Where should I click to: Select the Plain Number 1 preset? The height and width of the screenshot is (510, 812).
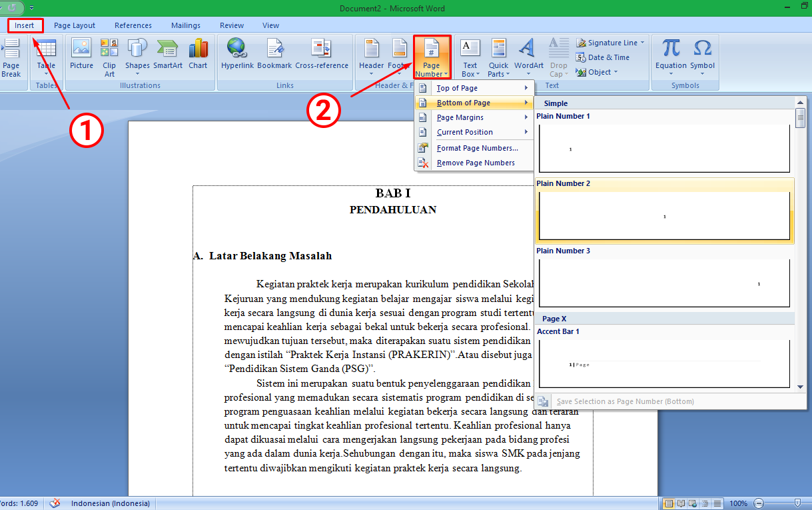[x=664, y=143]
